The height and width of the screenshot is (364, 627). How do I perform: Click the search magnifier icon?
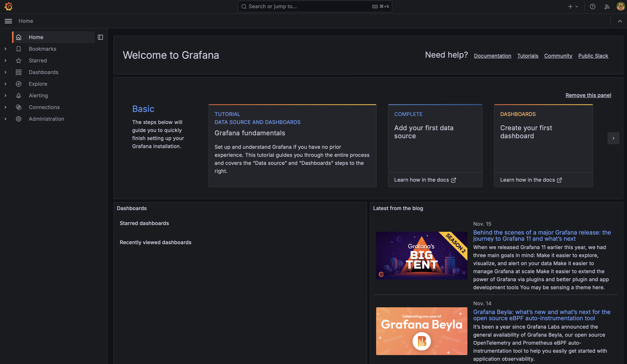244,6
